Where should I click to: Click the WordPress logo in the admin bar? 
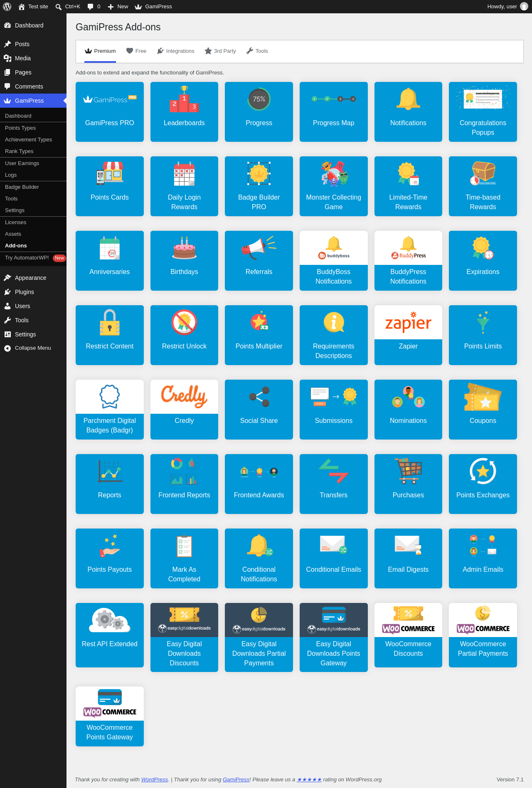(7, 7)
